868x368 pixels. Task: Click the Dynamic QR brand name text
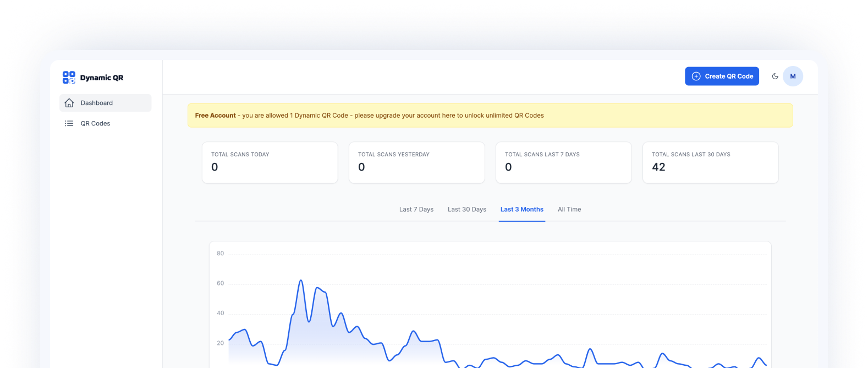(102, 78)
